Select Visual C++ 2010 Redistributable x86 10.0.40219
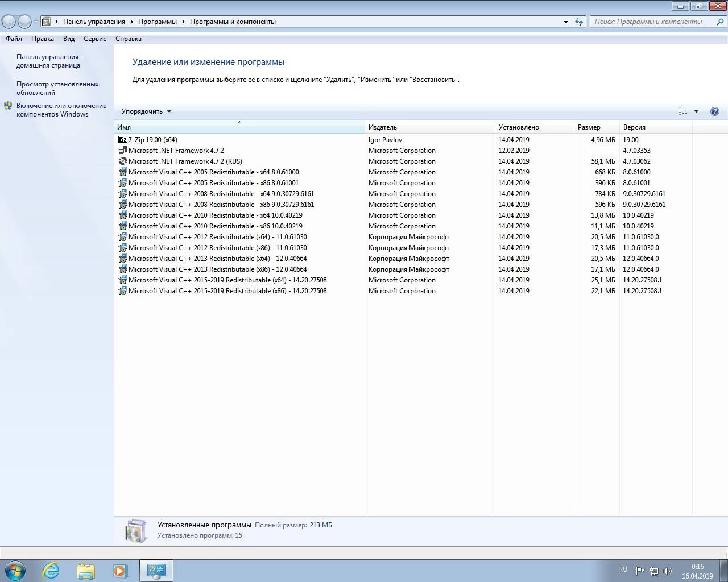 click(x=404, y=226)
